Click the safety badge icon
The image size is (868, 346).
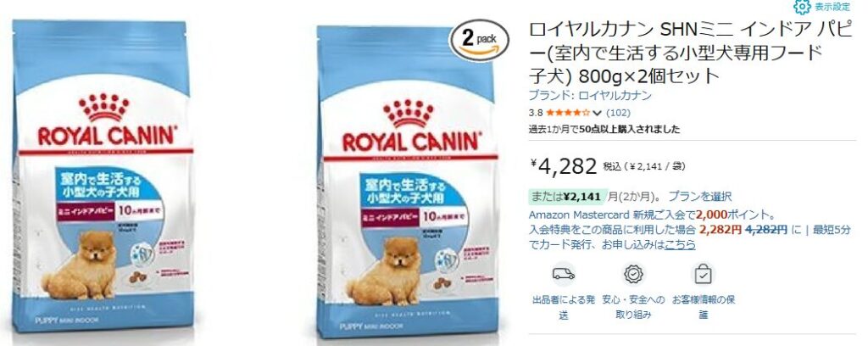point(633,273)
